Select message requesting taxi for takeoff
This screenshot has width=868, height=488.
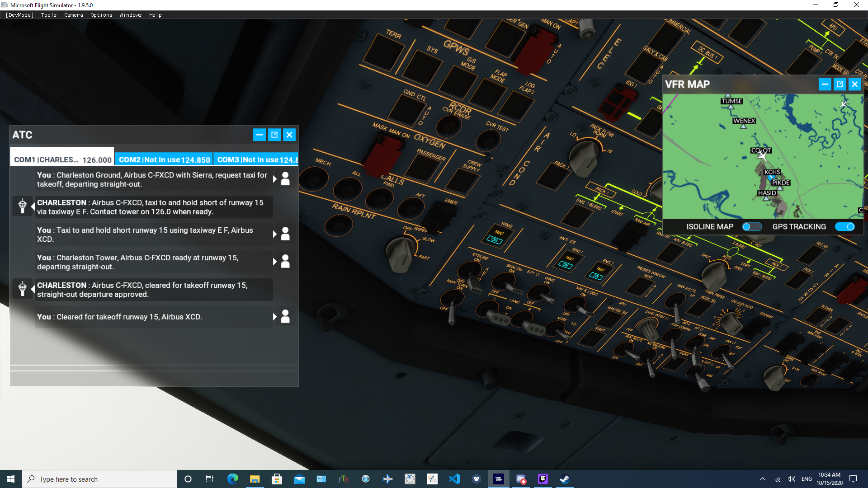click(x=154, y=179)
